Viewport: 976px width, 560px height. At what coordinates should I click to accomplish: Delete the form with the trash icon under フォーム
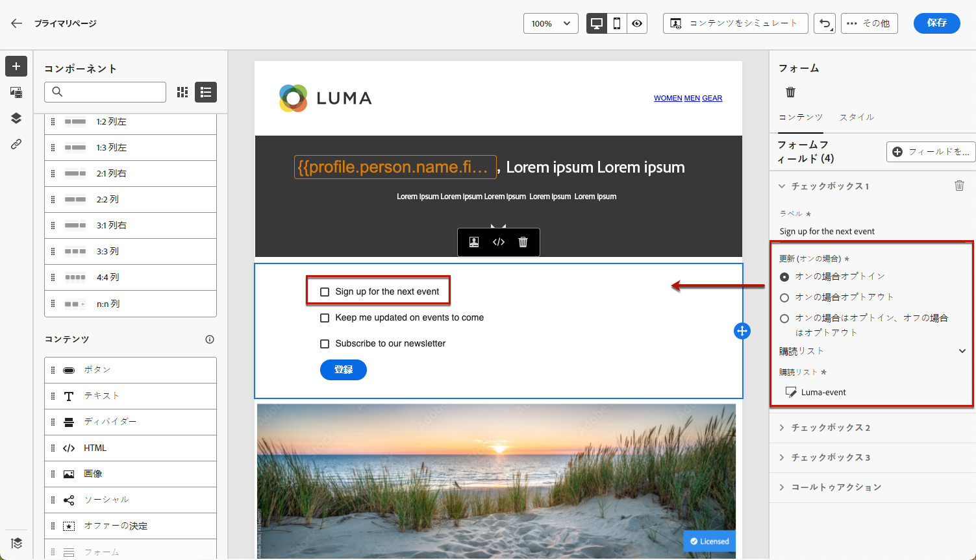pos(790,92)
